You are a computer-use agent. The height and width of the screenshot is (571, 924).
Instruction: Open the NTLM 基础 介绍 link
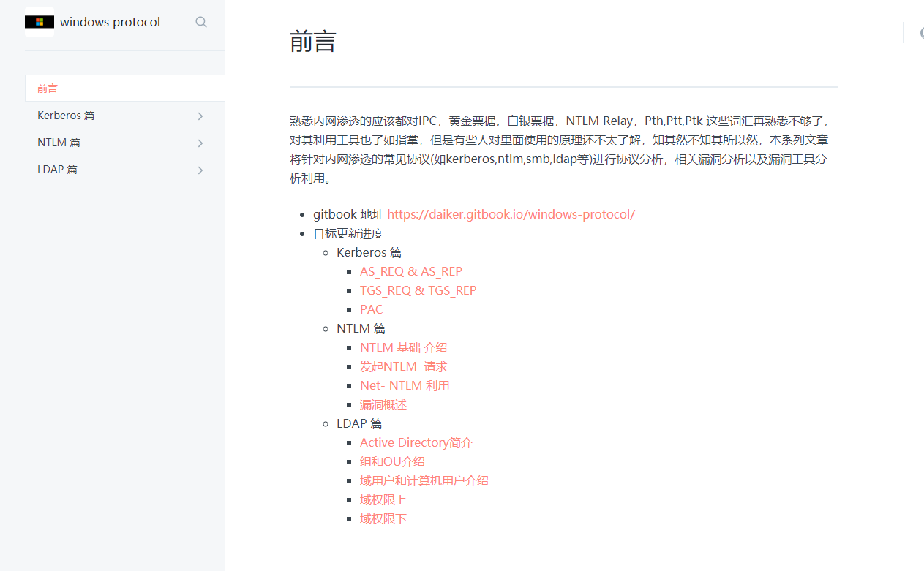point(403,347)
